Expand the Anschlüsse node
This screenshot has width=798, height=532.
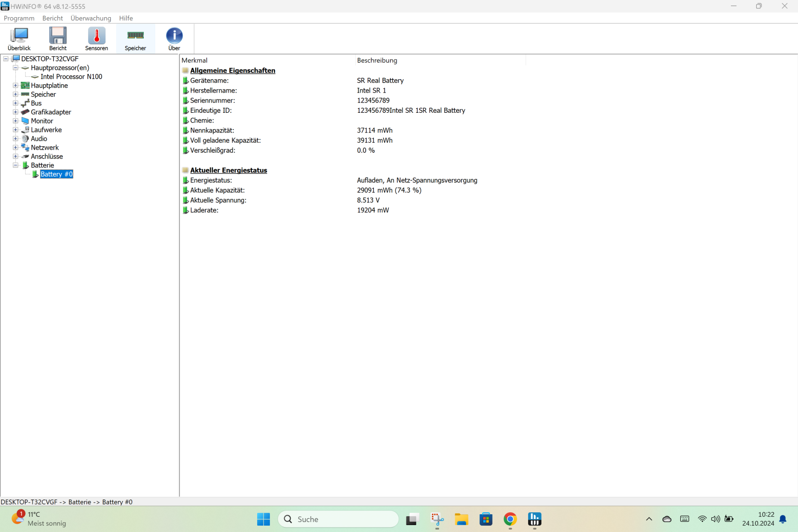[x=15, y=156]
